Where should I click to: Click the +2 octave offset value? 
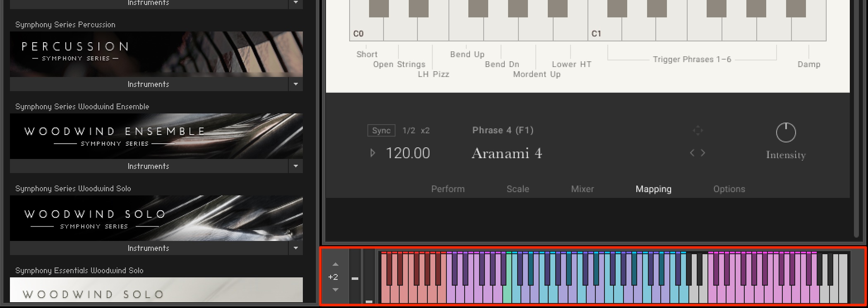point(333,277)
